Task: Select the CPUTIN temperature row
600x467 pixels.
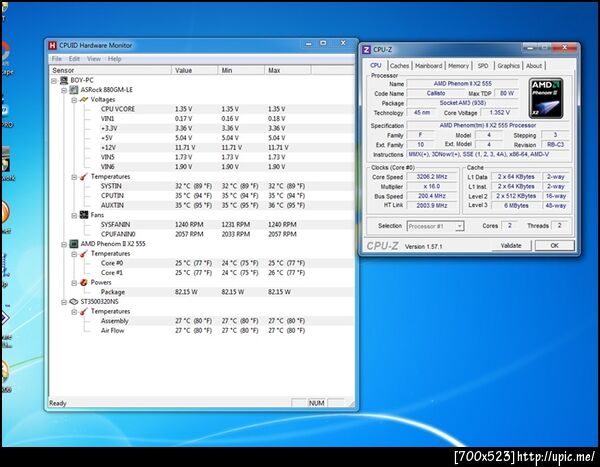Action: point(202,196)
